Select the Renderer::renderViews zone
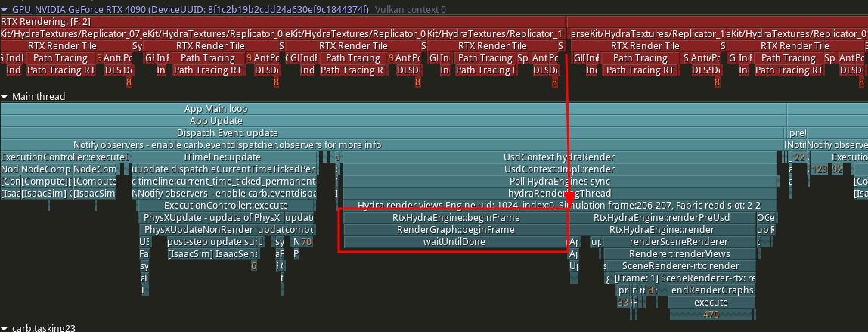 click(680, 254)
